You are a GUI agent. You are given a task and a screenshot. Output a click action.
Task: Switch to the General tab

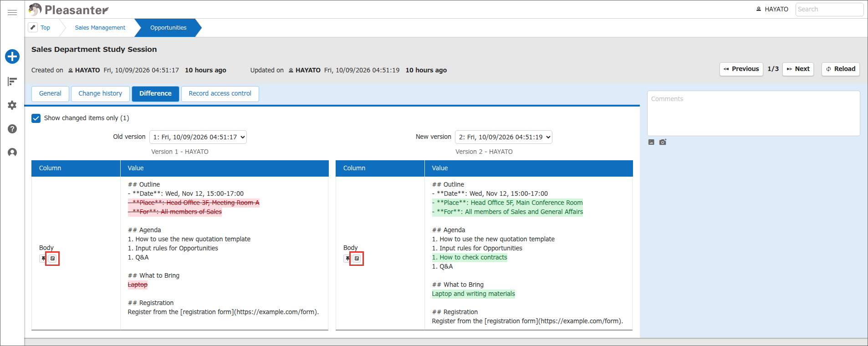pos(50,94)
